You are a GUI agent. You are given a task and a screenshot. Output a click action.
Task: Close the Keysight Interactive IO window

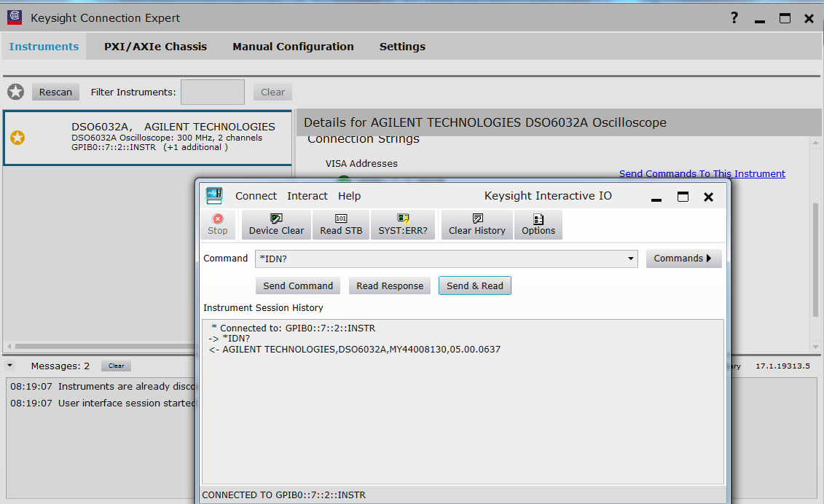[x=708, y=197]
